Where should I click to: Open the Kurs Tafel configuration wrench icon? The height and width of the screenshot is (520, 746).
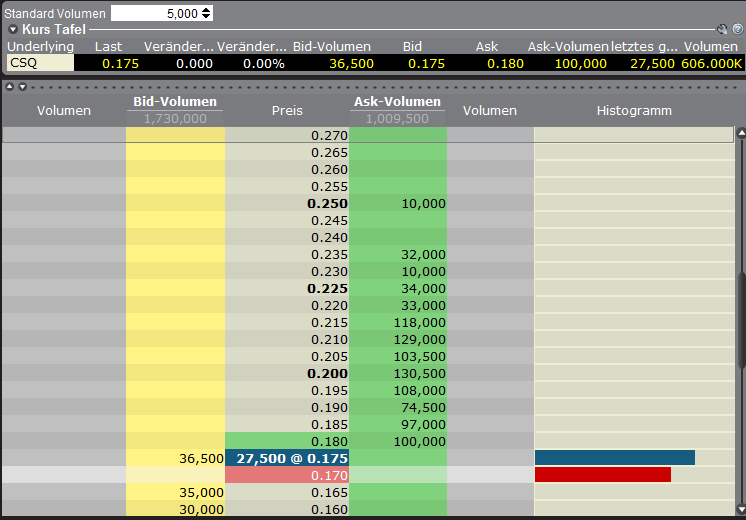(x=723, y=30)
